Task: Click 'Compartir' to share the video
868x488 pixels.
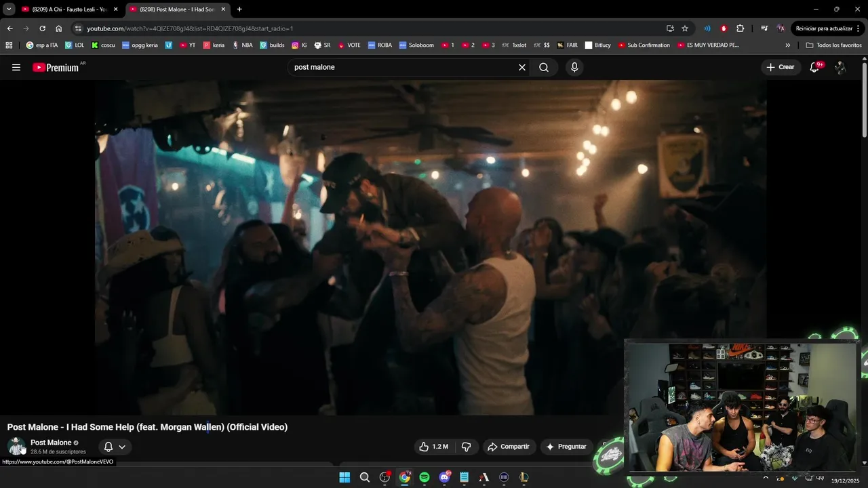Action: coord(509,447)
